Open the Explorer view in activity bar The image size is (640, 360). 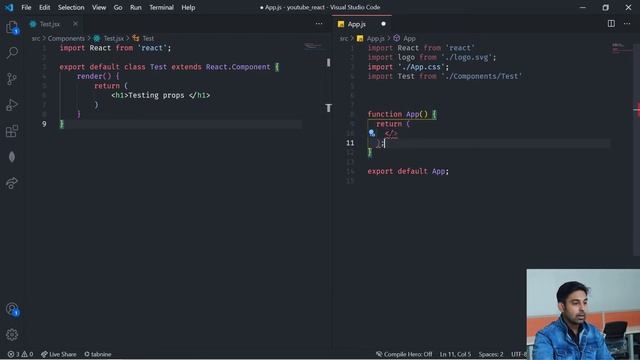[12, 27]
